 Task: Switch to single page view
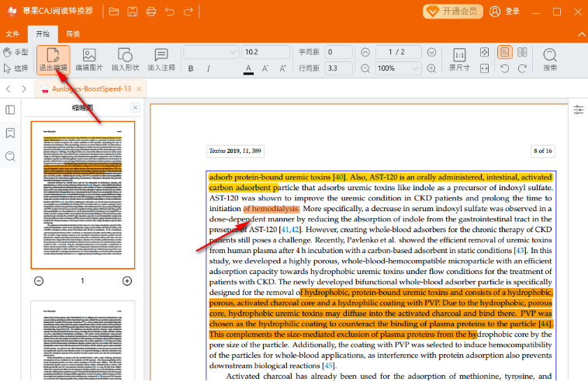[x=505, y=52]
